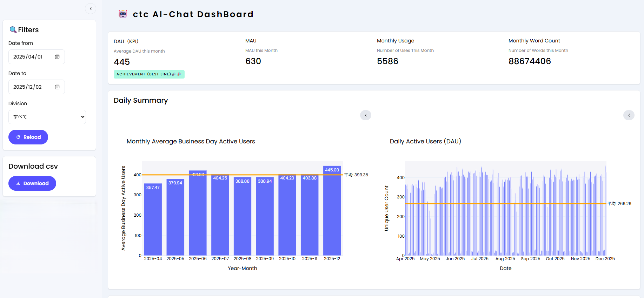Click the 2025-10 bar labeled 404.20
The image size is (644, 298).
point(287,215)
